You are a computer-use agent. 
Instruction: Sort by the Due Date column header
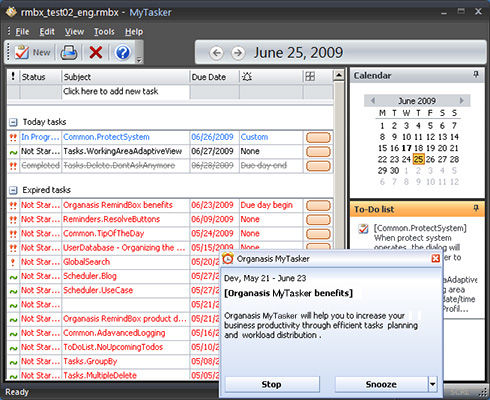point(214,77)
